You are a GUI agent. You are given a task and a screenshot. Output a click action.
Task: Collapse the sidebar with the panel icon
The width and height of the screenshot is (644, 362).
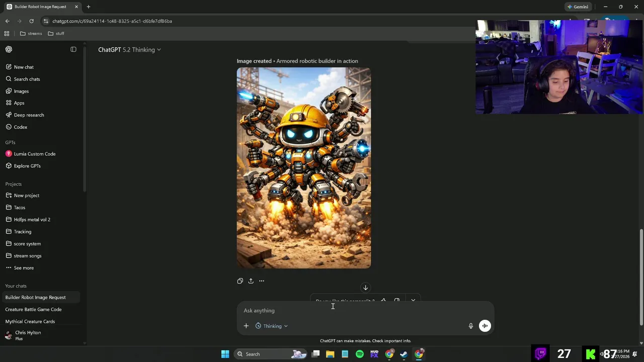[x=73, y=49]
